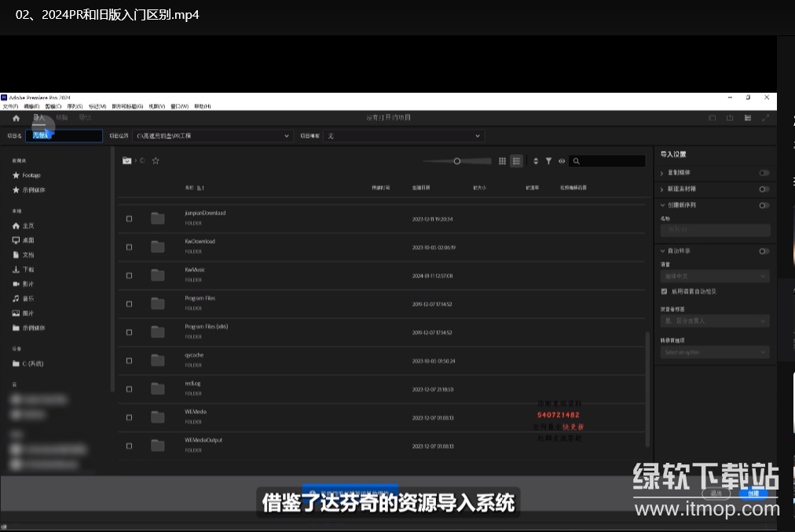
Task: Select the KwDownload folder checkbox
Action: coord(130,247)
